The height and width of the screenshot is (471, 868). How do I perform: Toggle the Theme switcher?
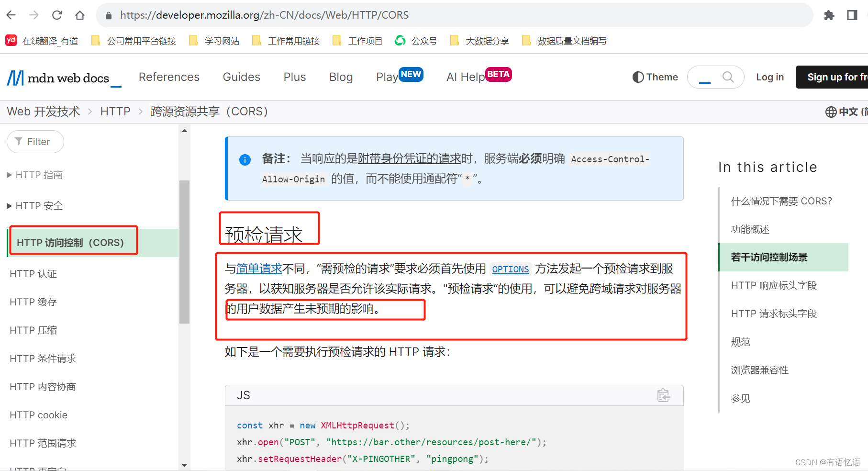coord(655,77)
